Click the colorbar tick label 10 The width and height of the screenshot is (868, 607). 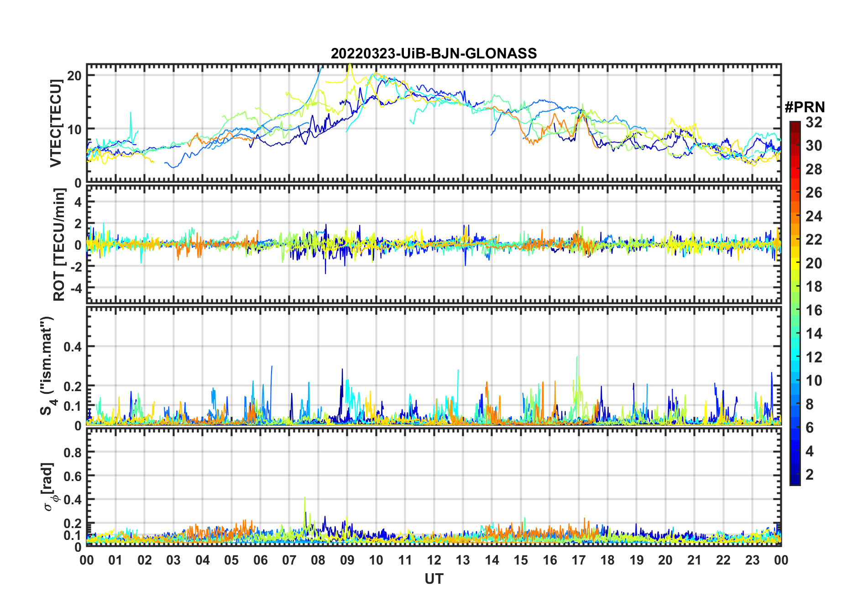(814, 381)
